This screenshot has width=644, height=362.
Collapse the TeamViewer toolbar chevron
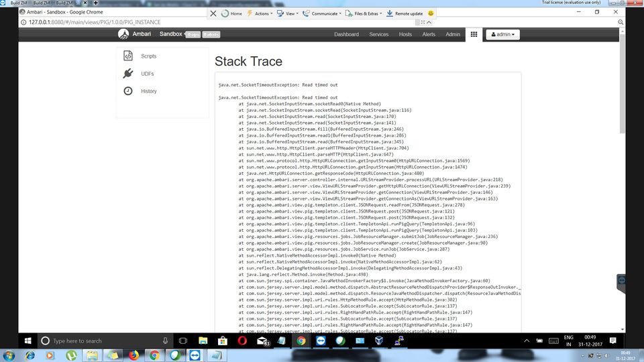tap(429, 22)
